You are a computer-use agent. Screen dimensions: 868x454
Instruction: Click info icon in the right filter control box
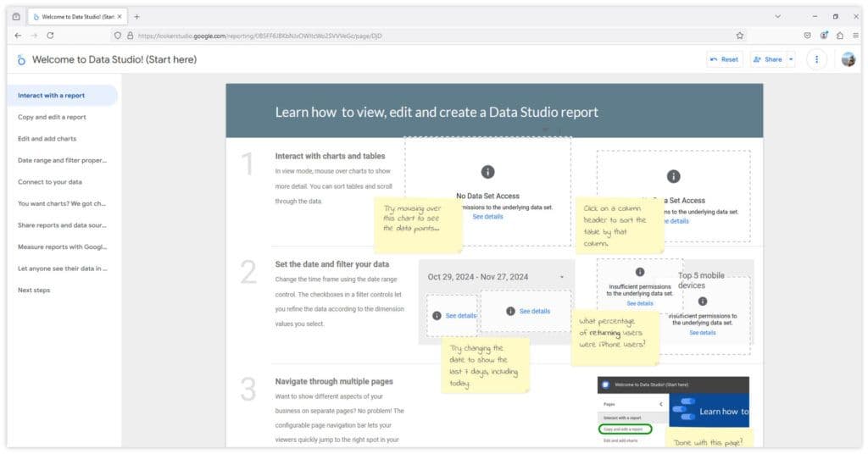(510, 312)
